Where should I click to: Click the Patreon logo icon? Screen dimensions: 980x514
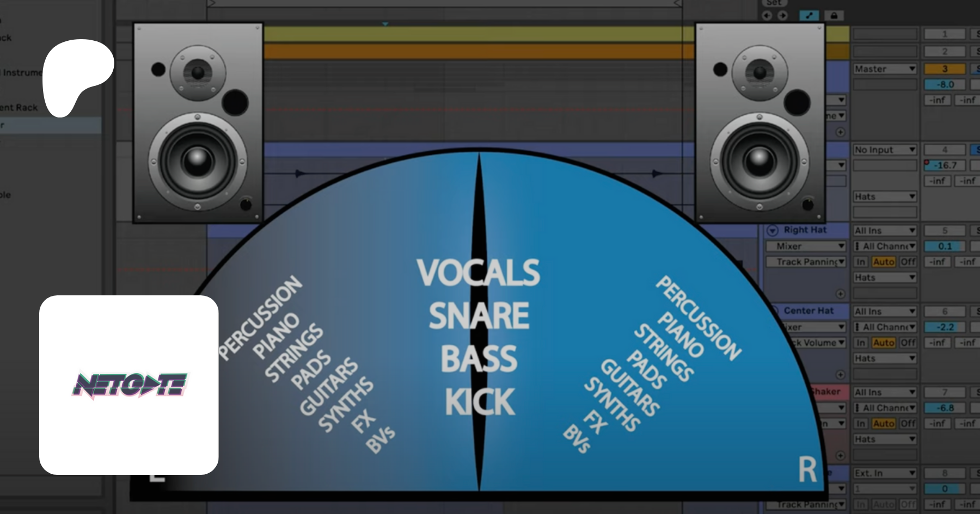click(x=78, y=78)
